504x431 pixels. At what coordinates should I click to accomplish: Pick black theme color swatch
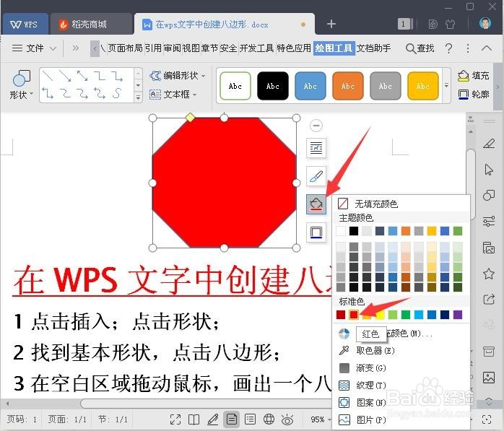pos(354,231)
